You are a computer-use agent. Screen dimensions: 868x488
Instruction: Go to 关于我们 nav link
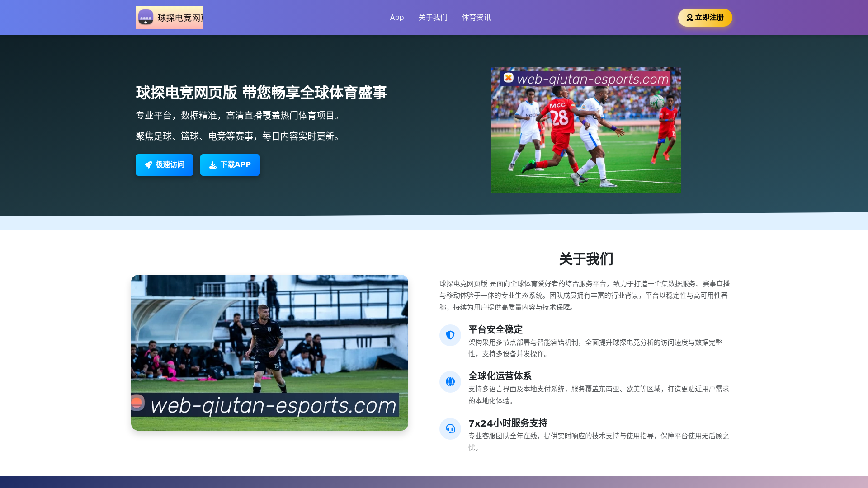coord(433,18)
